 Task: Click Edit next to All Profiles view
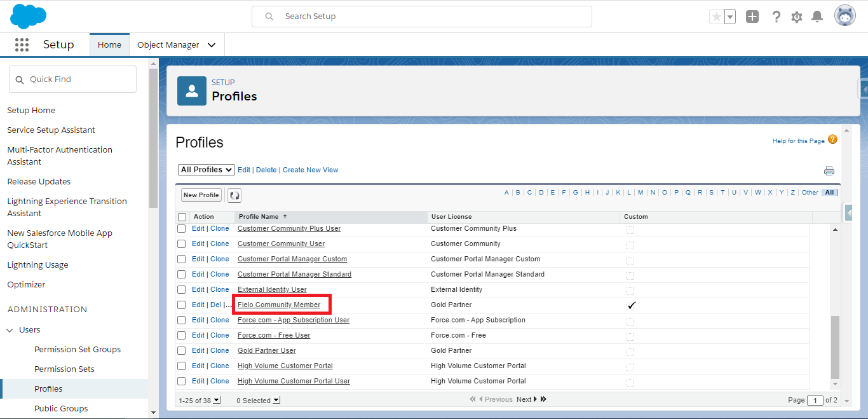[244, 170]
